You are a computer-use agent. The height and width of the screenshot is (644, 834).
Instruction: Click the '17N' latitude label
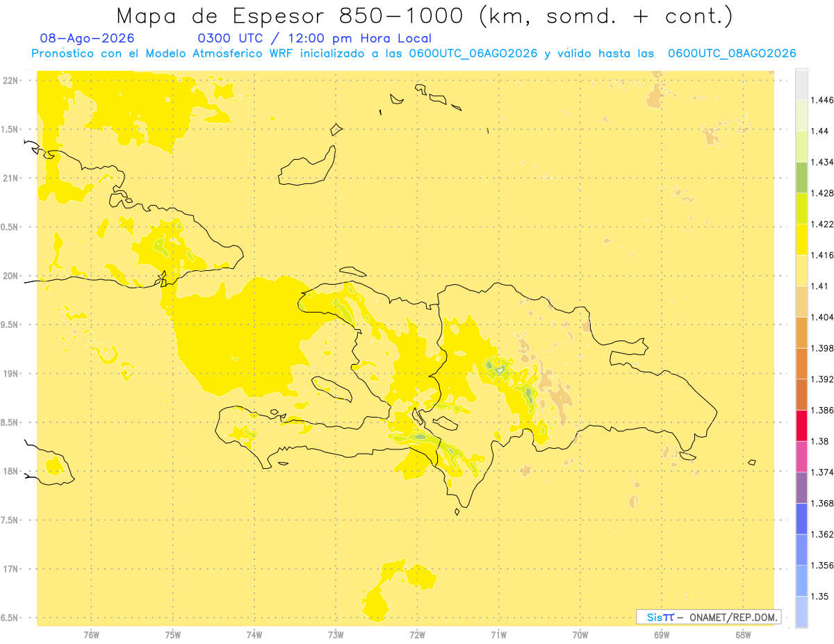tap(10, 569)
